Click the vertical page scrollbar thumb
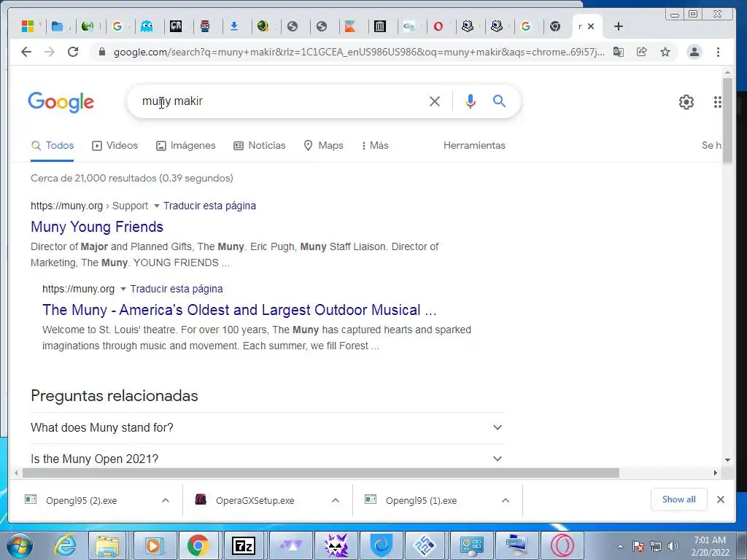This screenshot has height=560, width=747. click(x=727, y=120)
